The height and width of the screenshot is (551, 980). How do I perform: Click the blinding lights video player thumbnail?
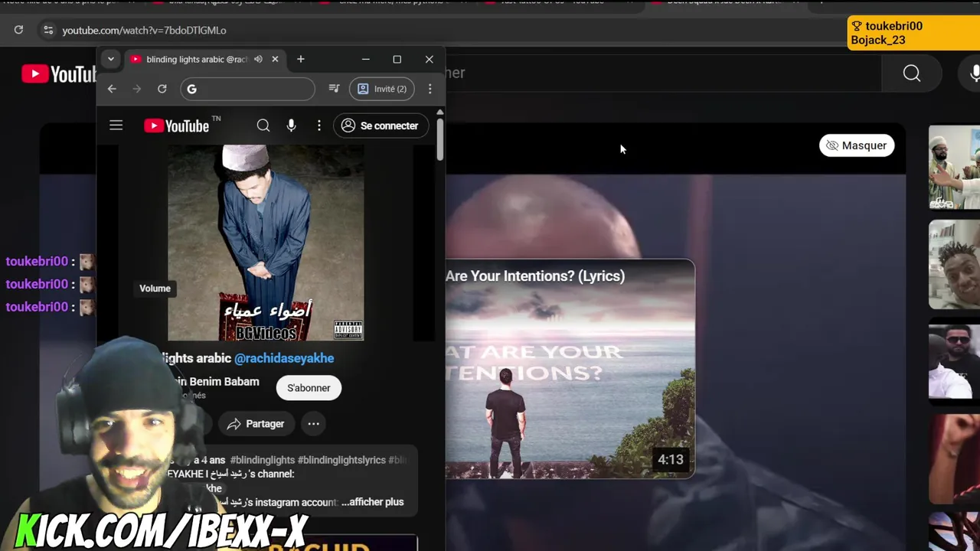pos(266,243)
